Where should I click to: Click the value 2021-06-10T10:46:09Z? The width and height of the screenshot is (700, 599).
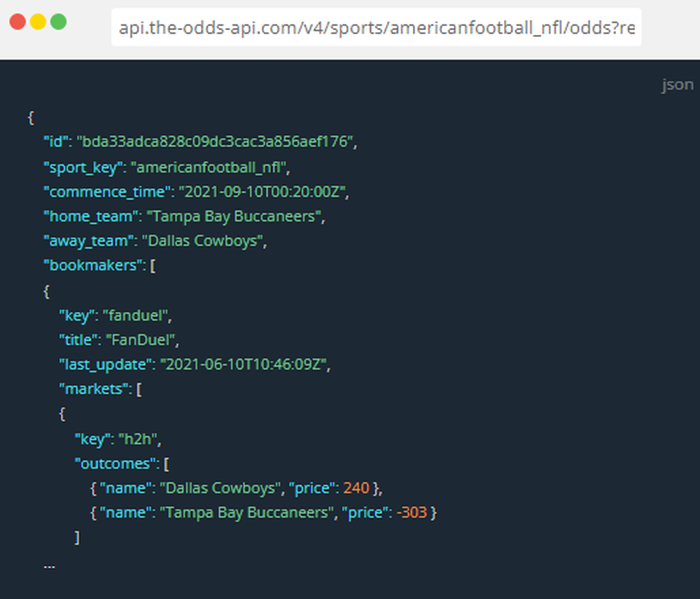(x=244, y=365)
